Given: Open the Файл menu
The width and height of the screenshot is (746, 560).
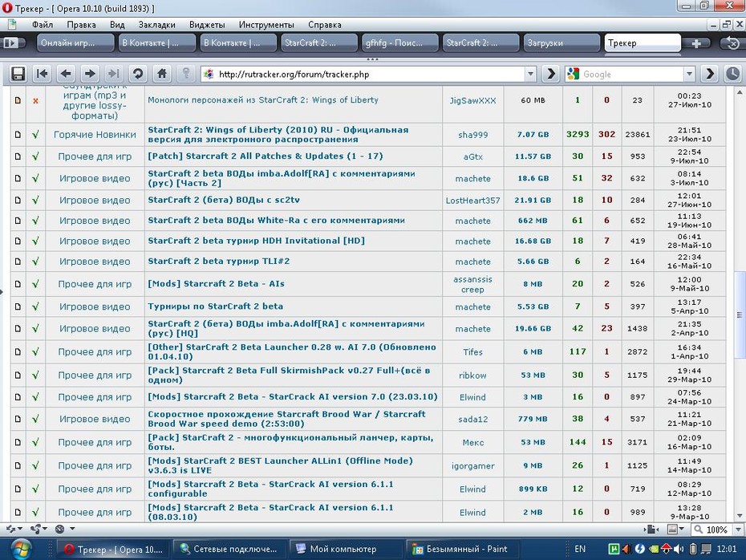Looking at the screenshot, I should [x=43, y=25].
